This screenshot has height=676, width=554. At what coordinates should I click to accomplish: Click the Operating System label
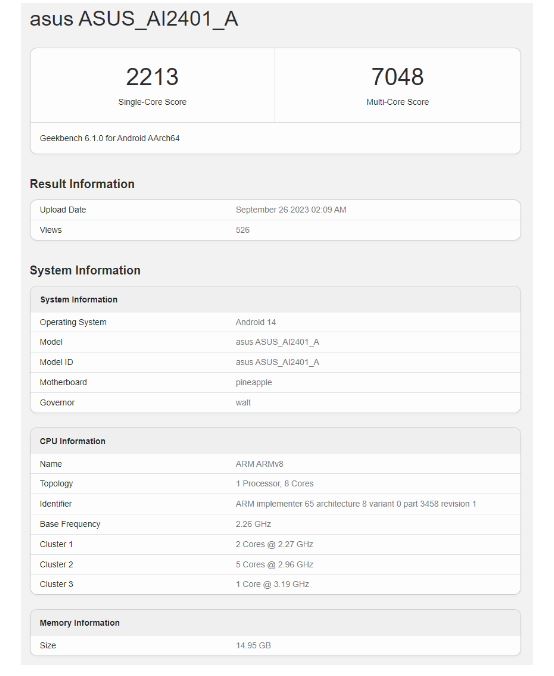(73, 322)
